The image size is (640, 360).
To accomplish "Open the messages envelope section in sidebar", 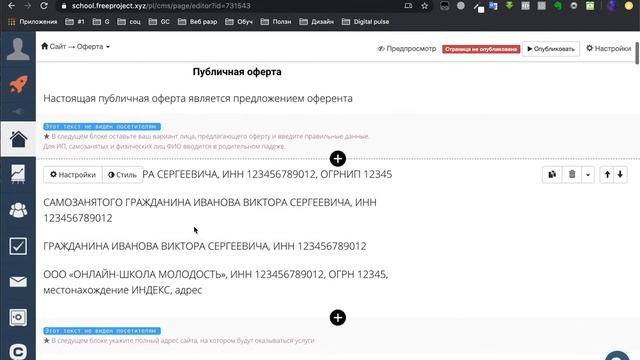I will [18, 282].
